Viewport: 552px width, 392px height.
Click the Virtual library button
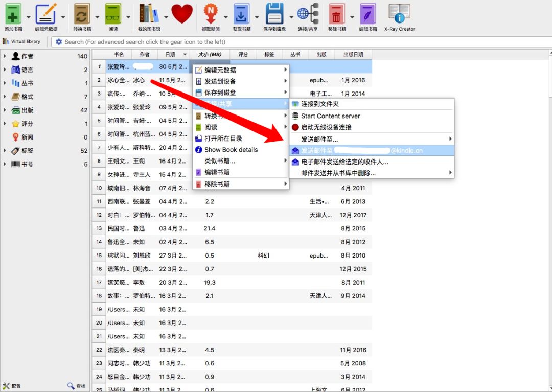click(x=22, y=41)
